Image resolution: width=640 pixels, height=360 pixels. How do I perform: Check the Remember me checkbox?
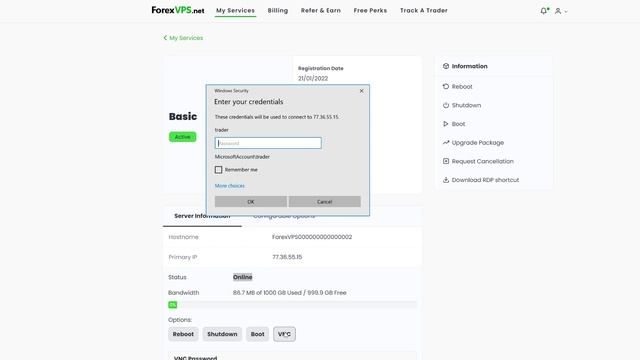(218, 169)
